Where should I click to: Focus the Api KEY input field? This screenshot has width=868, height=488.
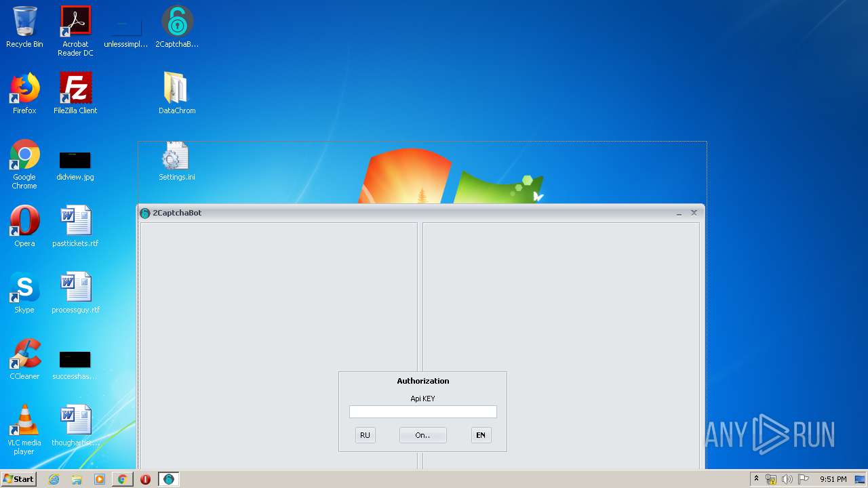pos(423,412)
